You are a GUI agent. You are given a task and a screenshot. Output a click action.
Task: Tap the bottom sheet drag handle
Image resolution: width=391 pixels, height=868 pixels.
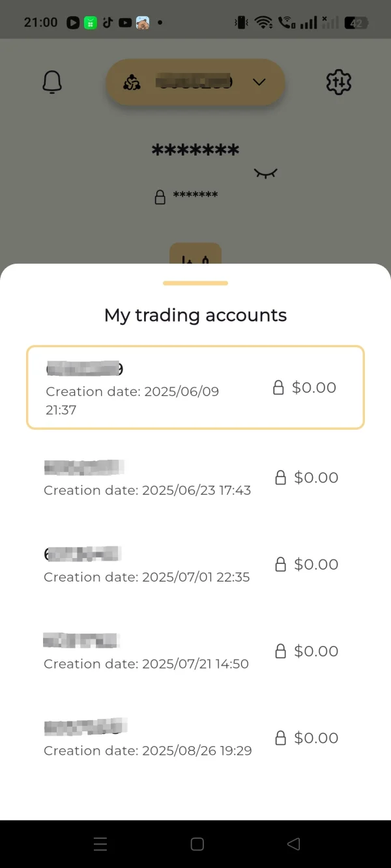coord(195,283)
